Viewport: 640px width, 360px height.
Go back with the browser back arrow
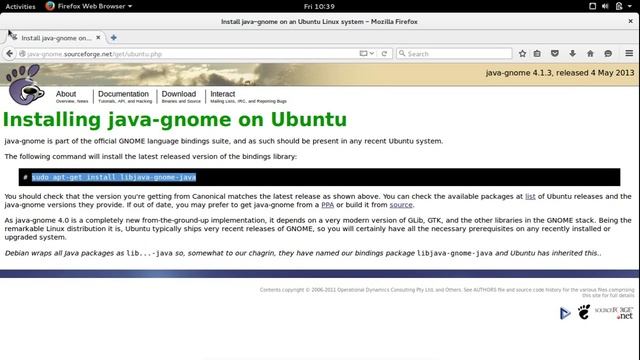pos(9,53)
